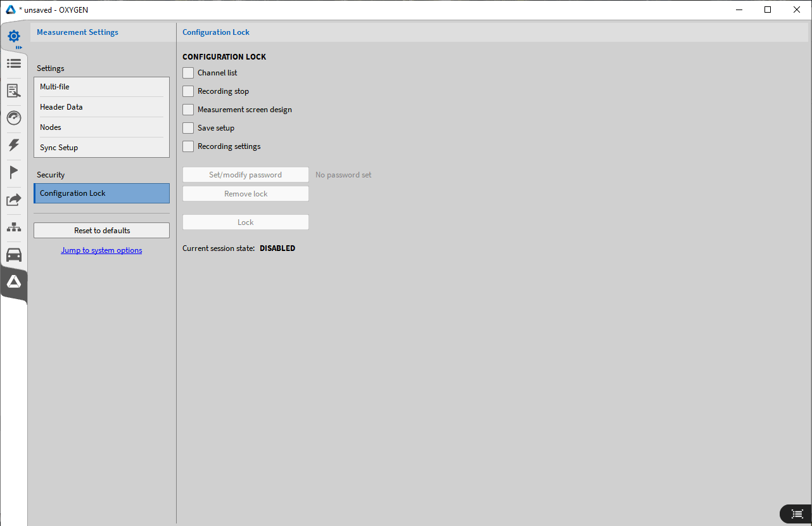Check the Measurement screen design checkbox

coord(188,110)
